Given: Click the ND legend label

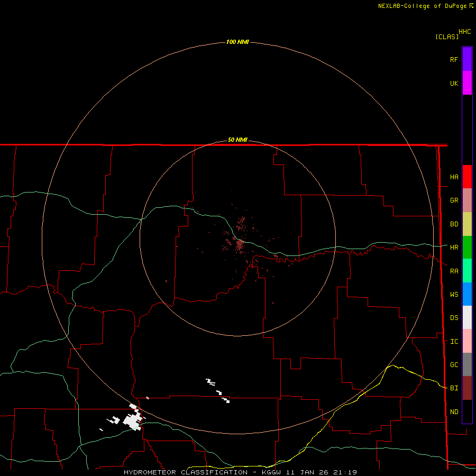Looking at the screenshot, I should 454,412.
